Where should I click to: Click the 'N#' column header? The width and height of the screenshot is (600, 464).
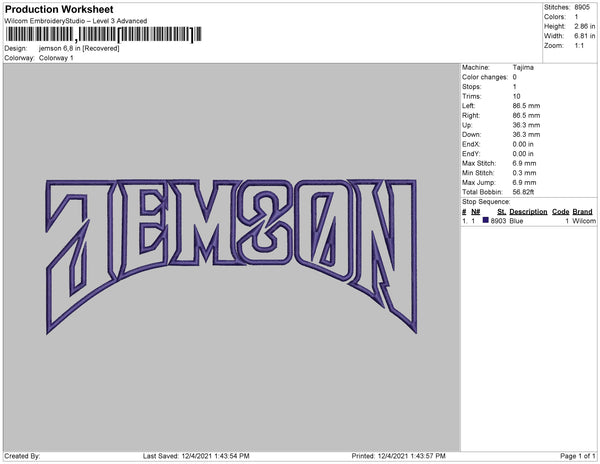point(476,212)
